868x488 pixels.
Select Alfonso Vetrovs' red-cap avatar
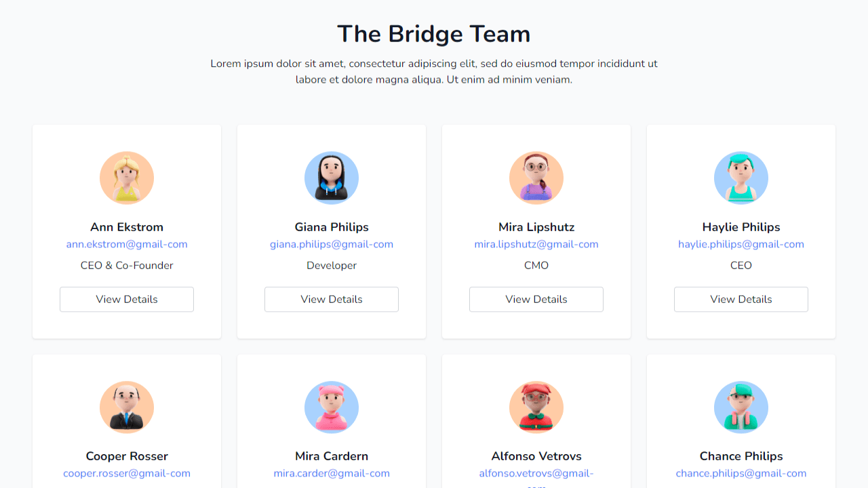pos(536,407)
